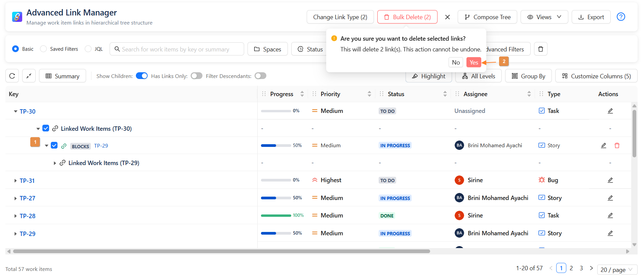Uncheck the Linked Work Items (TP-30) checkbox
This screenshot has width=644, height=280.
tap(46, 128)
